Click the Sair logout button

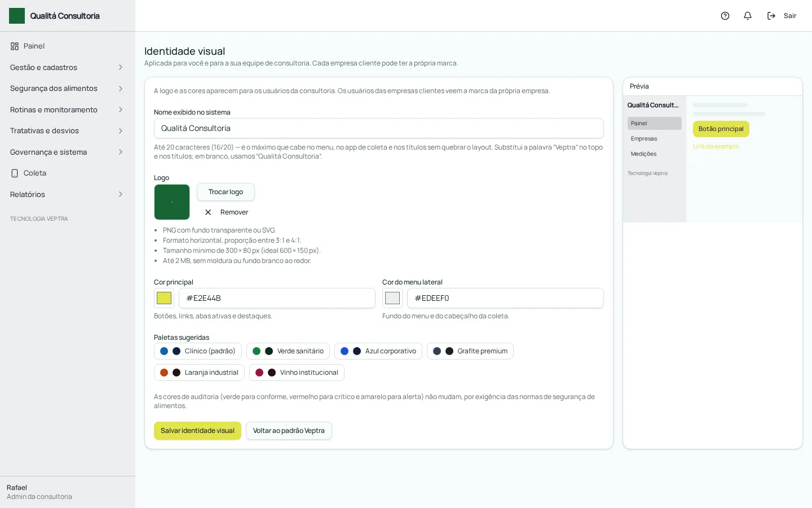[x=782, y=16]
